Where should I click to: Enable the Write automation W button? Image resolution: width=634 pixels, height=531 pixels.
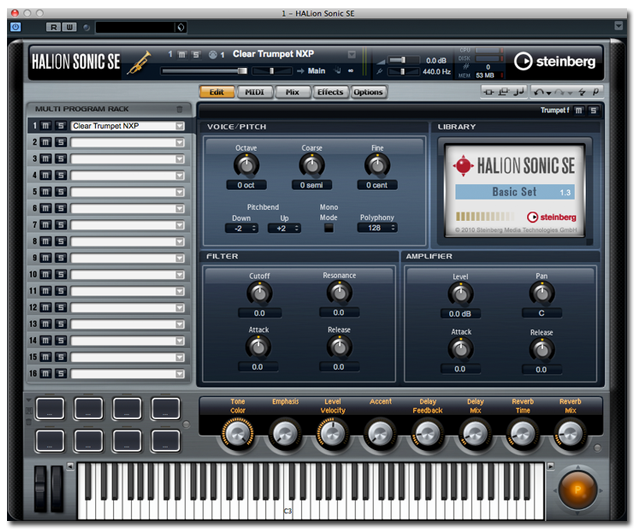click(x=69, y=27)
